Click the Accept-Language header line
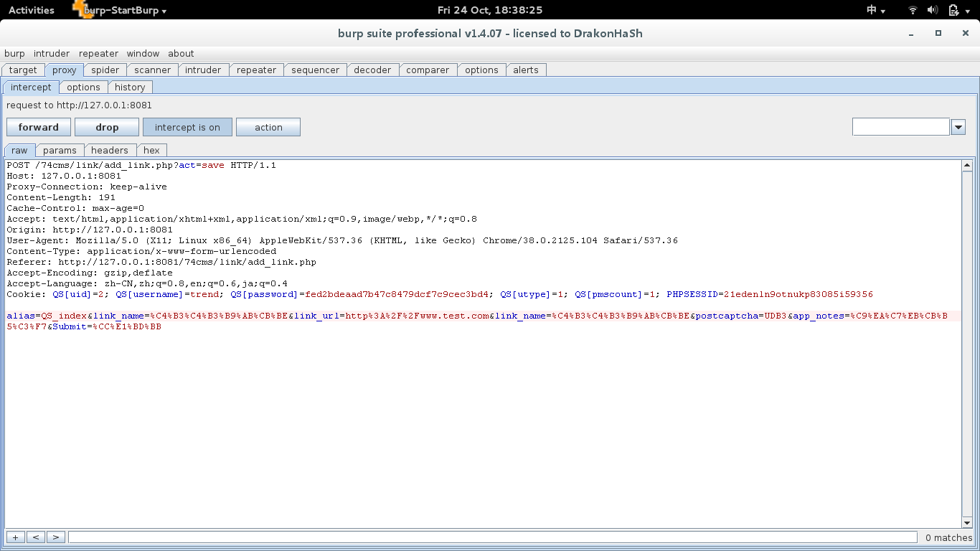Image resolution: width=980 pixels, height=551 pixels. coord(147,283)
